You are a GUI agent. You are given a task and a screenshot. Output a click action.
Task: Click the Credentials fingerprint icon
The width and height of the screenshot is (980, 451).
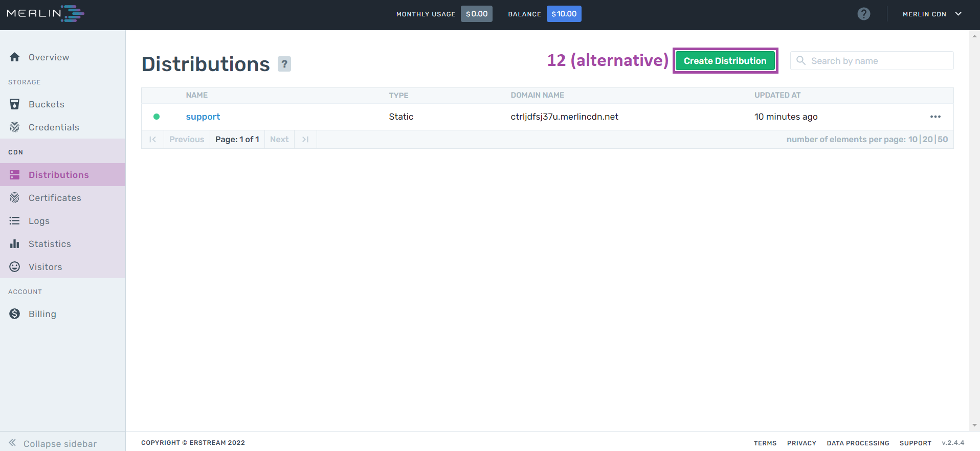click(15, 127)
